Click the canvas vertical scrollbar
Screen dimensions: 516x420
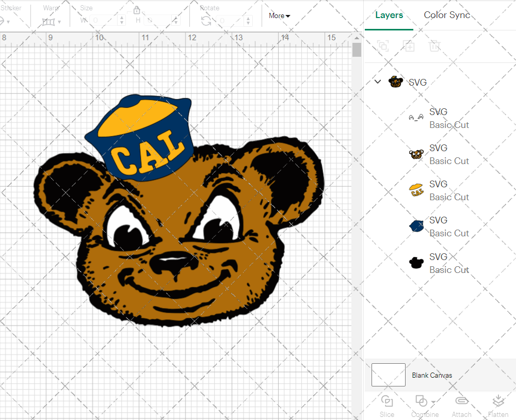(356, 50)
